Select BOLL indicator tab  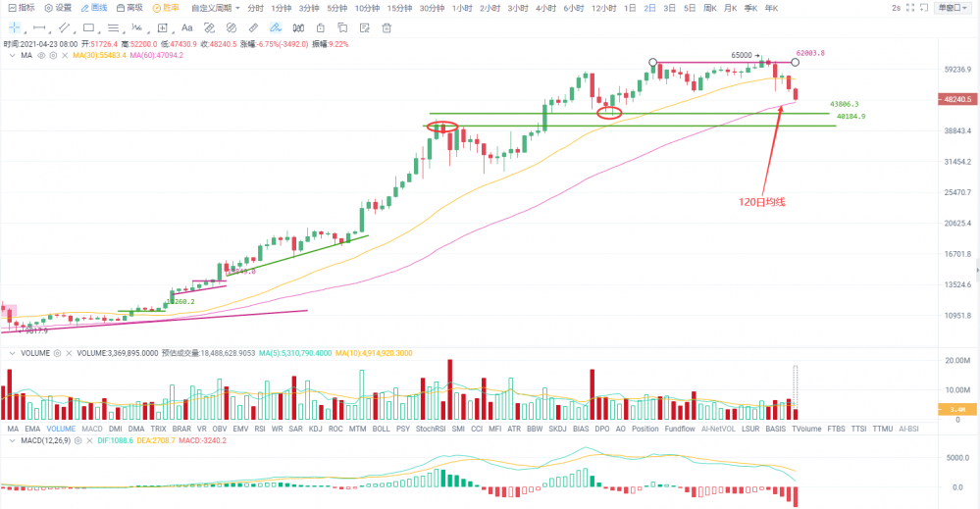381,429
